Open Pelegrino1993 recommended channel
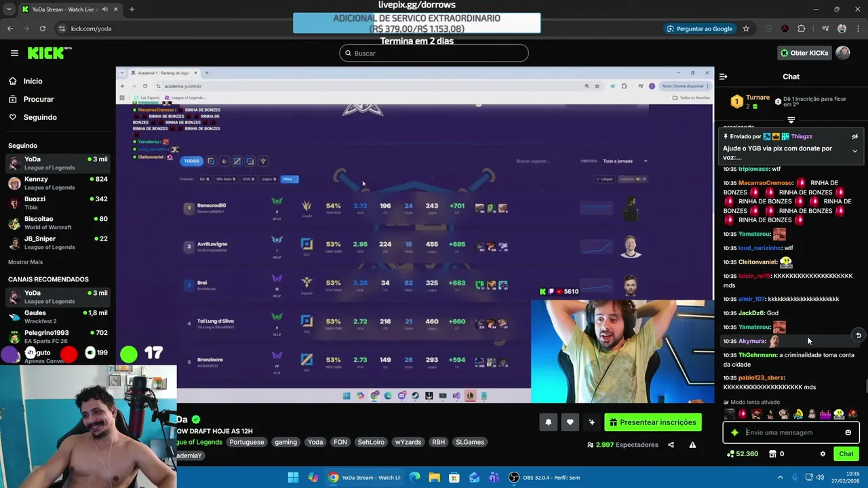Viewport: 868px width, 488px height. coord(58,336)
